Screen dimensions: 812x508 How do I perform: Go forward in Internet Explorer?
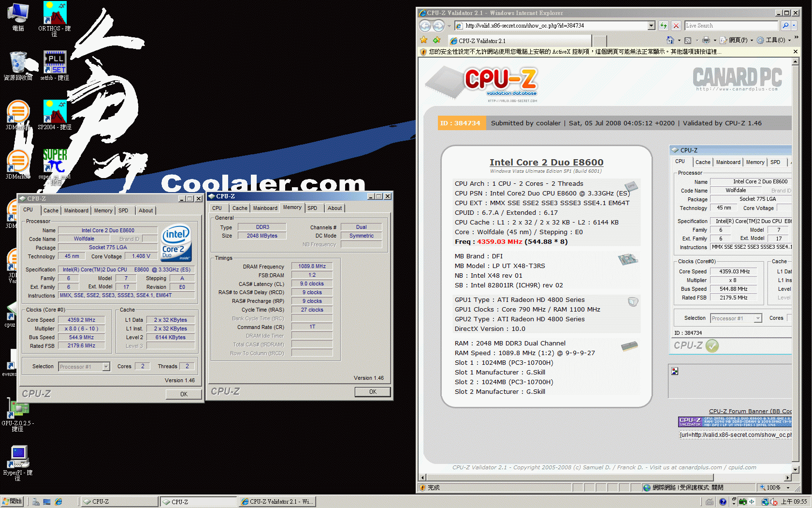tap(438, 26)
